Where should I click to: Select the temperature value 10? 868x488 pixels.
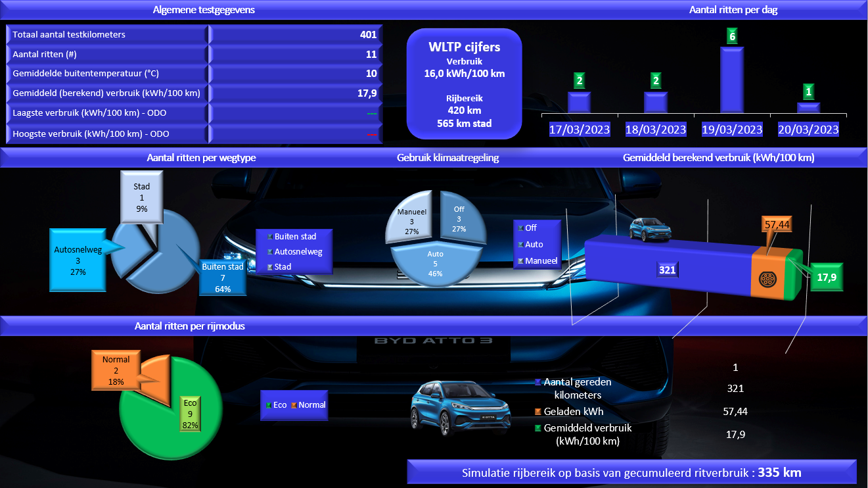click(x=372, y=74)
